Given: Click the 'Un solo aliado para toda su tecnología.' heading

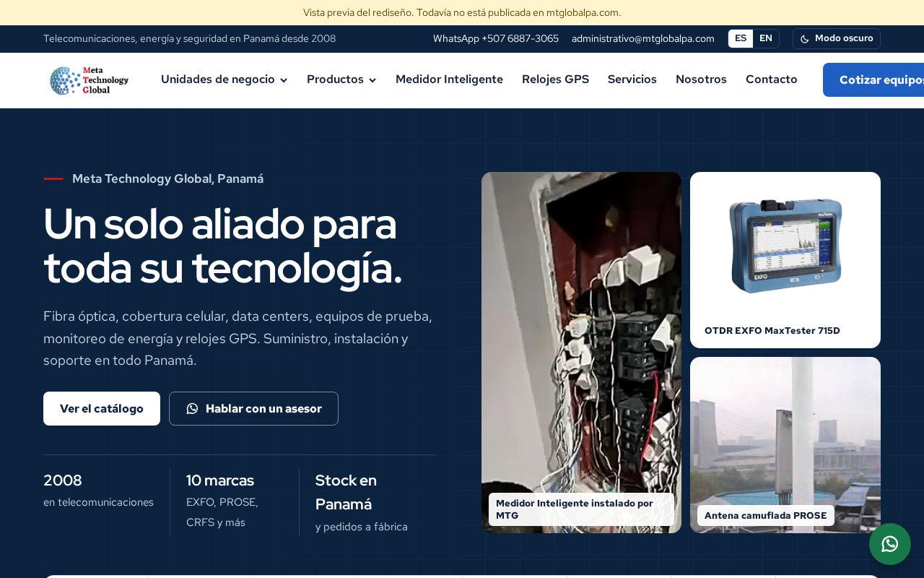Looking at the screenshot, I should (222, 246).
